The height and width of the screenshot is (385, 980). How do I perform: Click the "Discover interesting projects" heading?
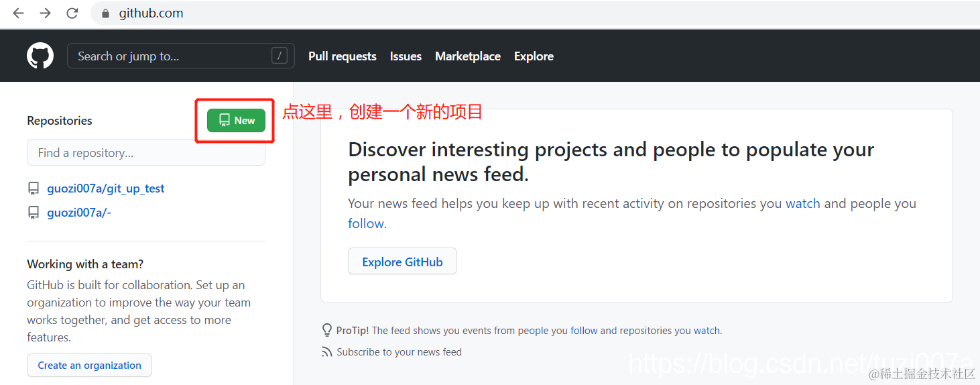point(611,162)
